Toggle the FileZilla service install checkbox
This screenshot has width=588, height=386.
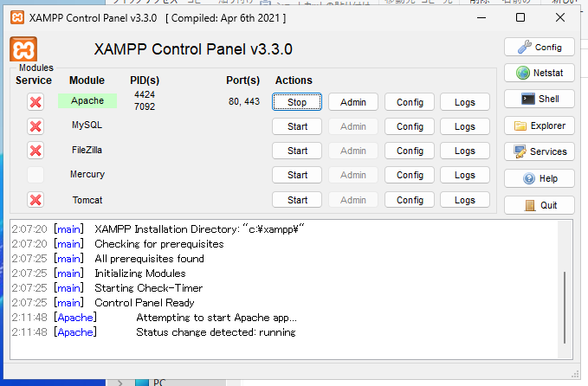(x=36, y=151)
